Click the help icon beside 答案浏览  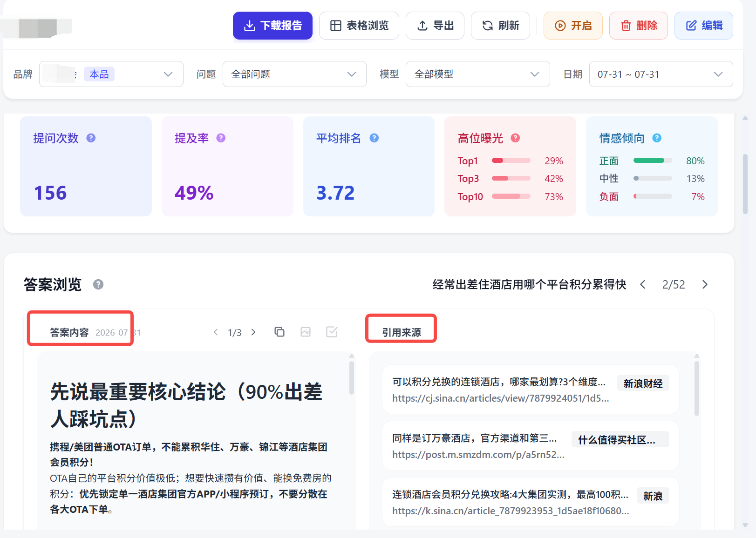coord(98,284)
